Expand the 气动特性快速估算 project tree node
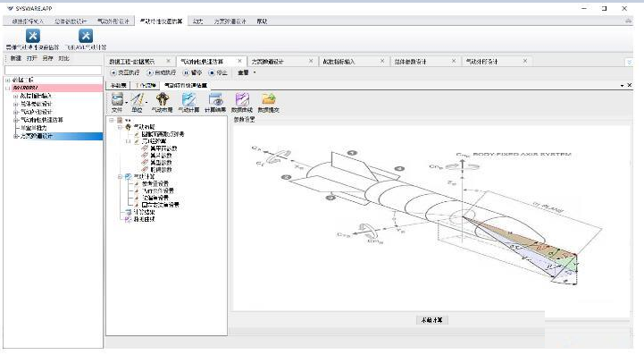 [x=15, y=120]
